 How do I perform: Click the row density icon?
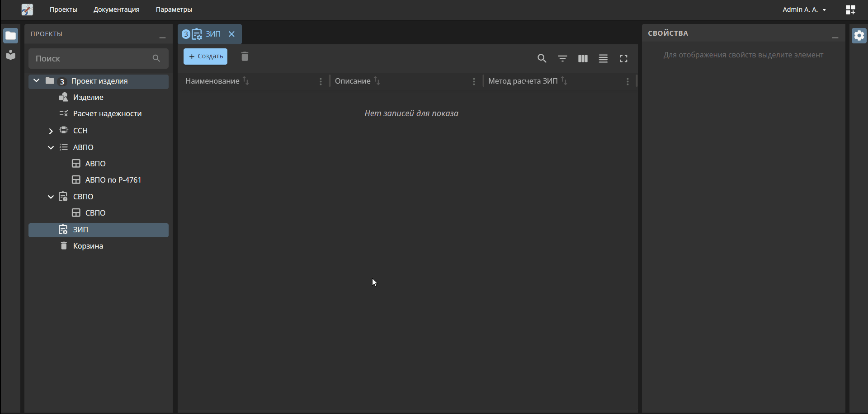(603, 58)
